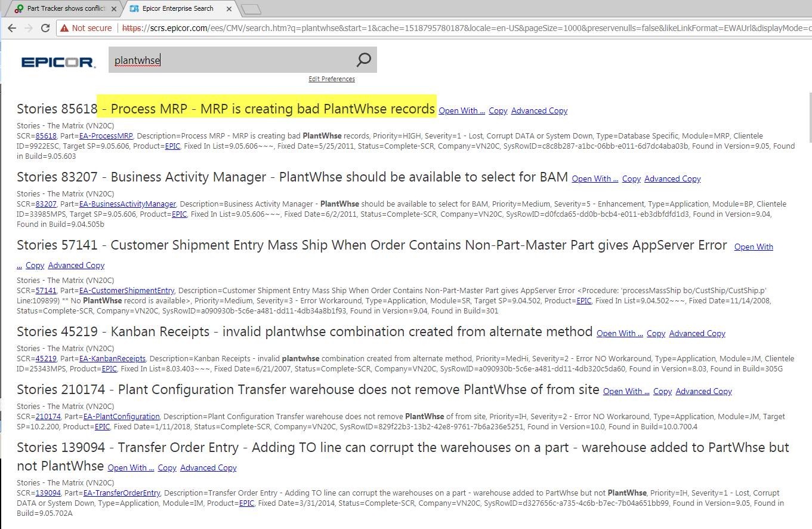Screen dimensions: 812x529
Task: Advanced Copy for Stories 83207
Action: tap(672, 179)
